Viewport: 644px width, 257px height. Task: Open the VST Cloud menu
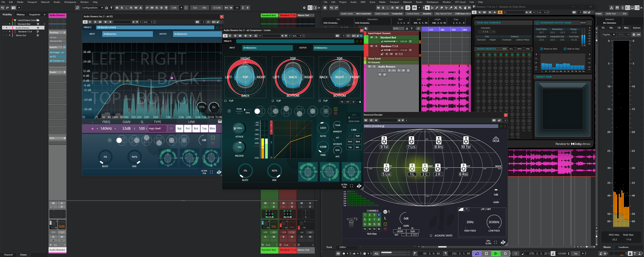tap(460, 2)
